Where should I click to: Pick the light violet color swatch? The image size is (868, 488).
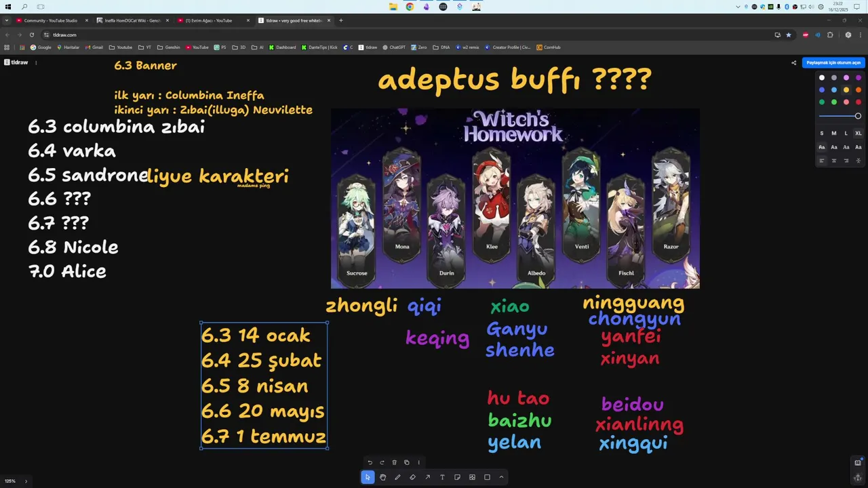(x=846, y=78)
